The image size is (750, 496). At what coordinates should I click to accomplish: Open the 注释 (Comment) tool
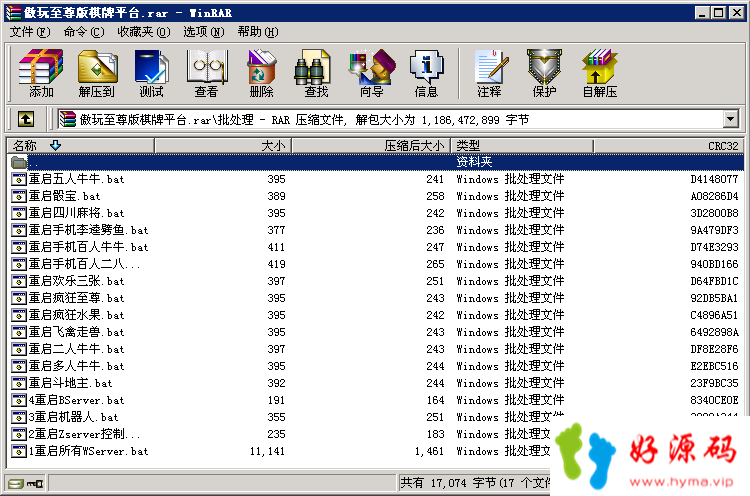[490, 73]
